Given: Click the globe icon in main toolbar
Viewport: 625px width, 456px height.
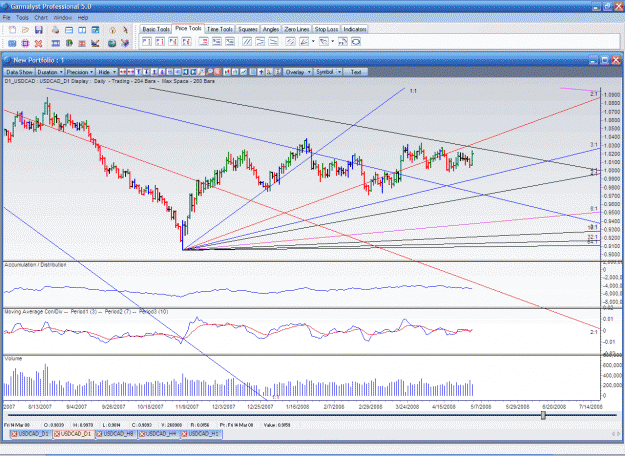Looking at the screenshot, I should click(112, 43).
